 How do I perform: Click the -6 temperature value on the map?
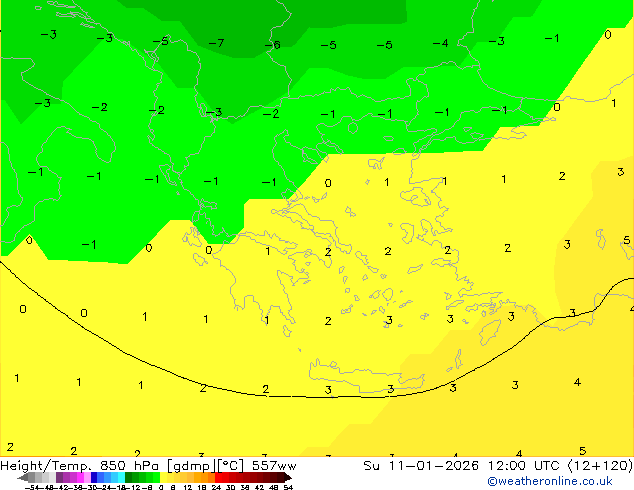273,44
